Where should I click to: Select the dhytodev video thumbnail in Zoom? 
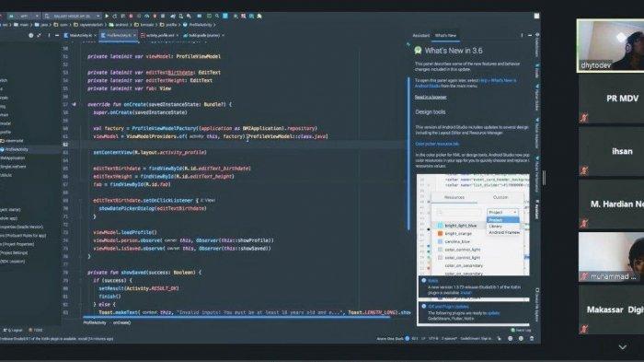point(611,45)
